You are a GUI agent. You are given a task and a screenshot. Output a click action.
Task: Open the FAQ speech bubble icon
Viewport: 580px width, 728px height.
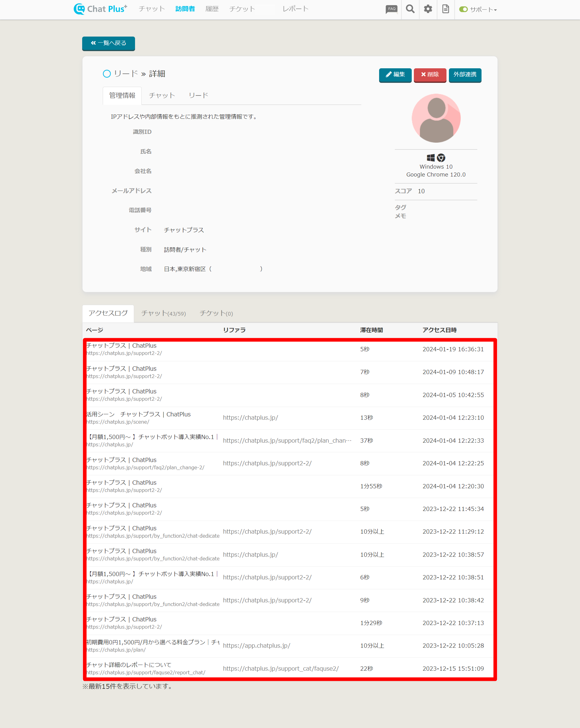coord(391,9)
